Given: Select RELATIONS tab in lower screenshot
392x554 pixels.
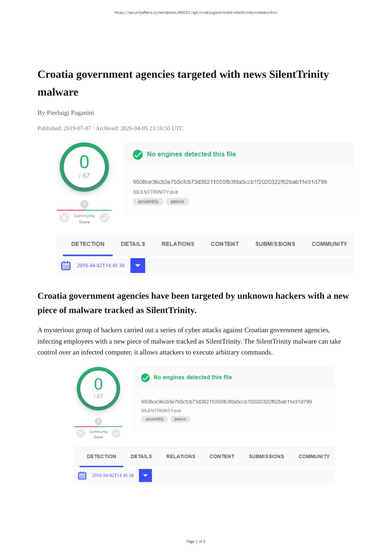Looking at the screenshot, I should (181, 457).
